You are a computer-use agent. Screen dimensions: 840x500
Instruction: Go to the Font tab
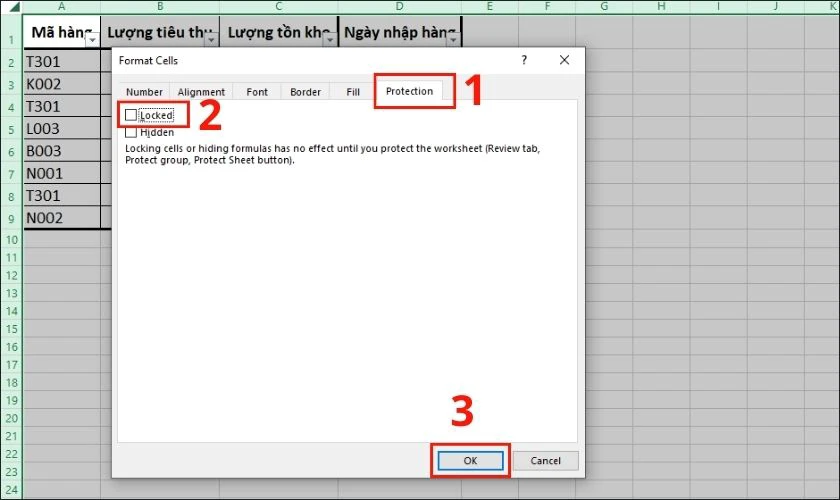click(x=257, y=92)
